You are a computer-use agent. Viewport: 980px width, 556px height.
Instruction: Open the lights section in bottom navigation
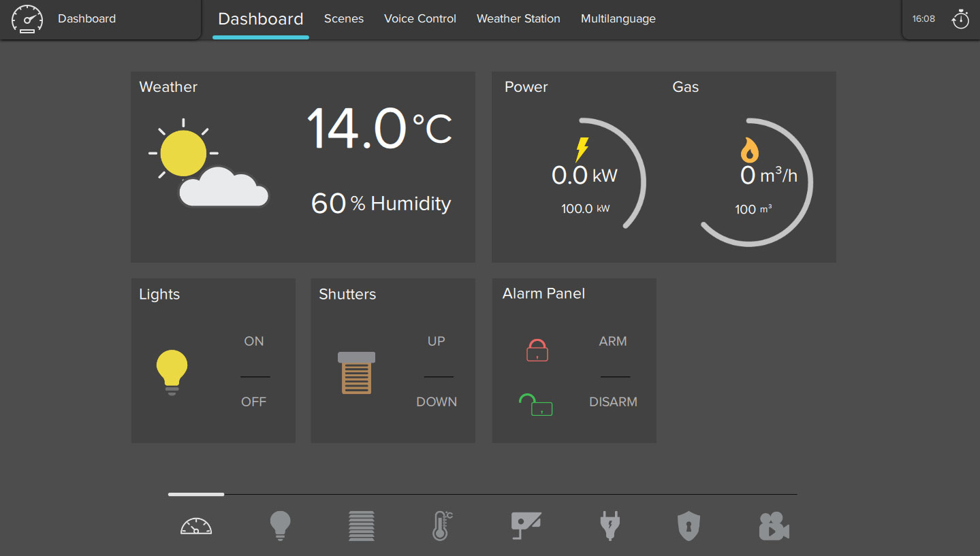(280, 526)
